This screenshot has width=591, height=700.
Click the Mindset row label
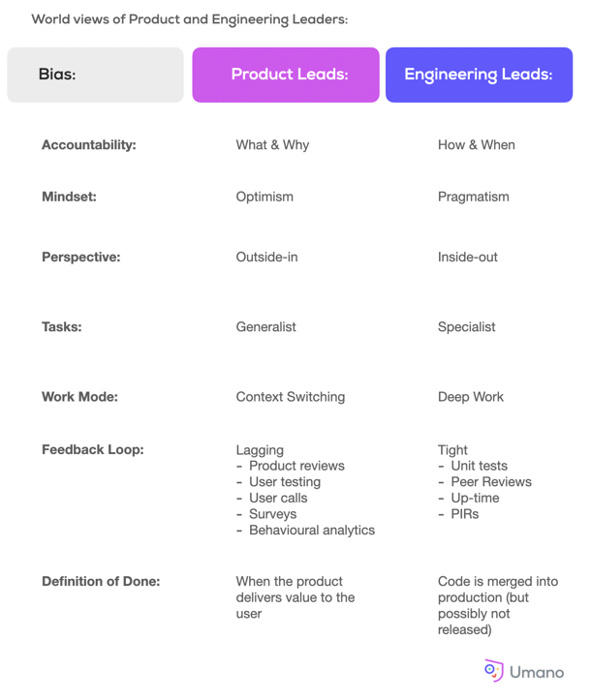click(x=69, y=197)
